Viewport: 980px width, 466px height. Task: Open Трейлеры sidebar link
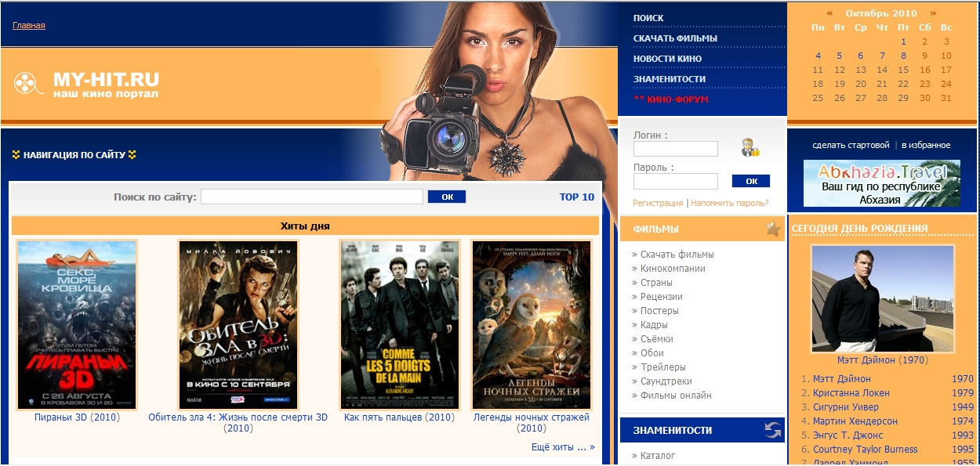point(663,367)
